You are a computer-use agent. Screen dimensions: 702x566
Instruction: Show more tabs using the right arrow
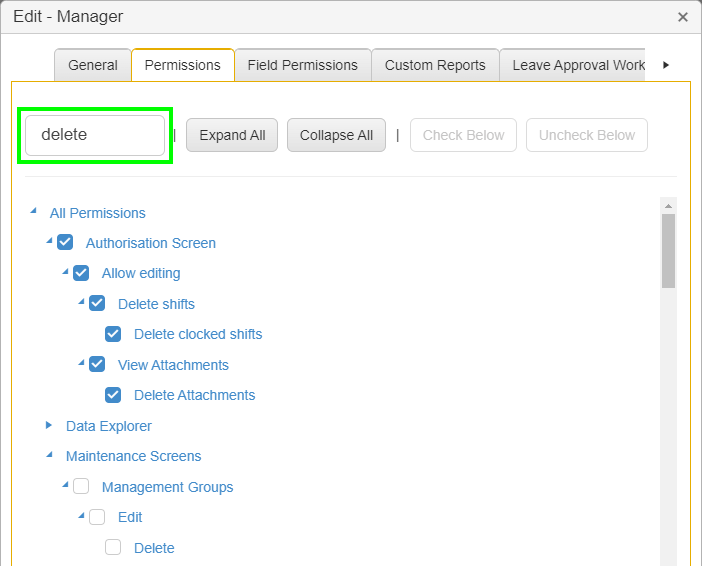[x=666, y=65]
